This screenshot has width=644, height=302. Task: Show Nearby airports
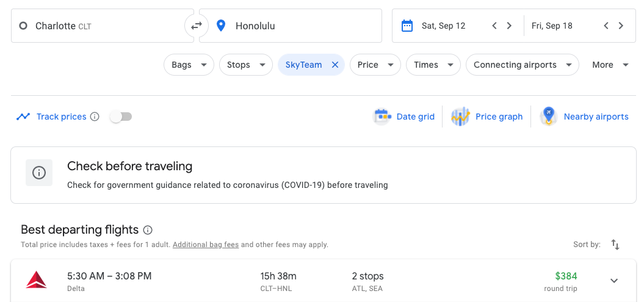pyautogui.click(x=585, y=117)
